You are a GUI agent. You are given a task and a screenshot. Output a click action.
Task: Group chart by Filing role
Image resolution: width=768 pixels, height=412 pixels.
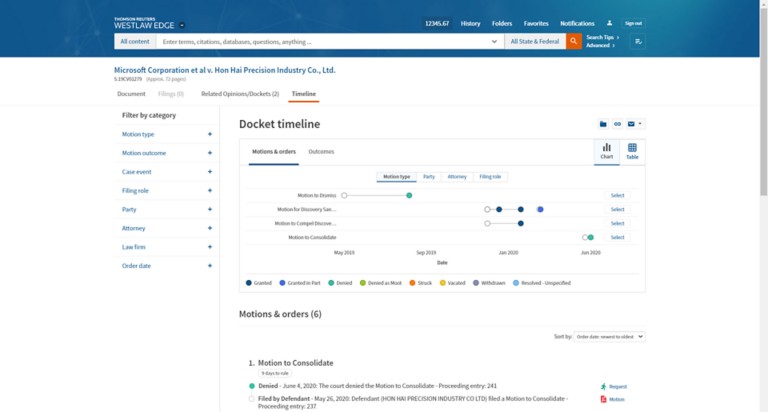coord(490,177)
